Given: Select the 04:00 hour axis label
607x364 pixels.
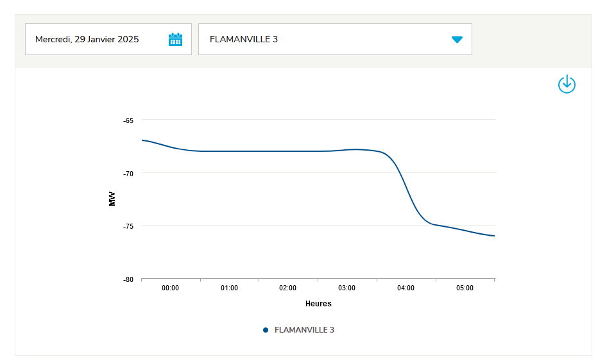Looking at the screenshot, I should [406, 288].
